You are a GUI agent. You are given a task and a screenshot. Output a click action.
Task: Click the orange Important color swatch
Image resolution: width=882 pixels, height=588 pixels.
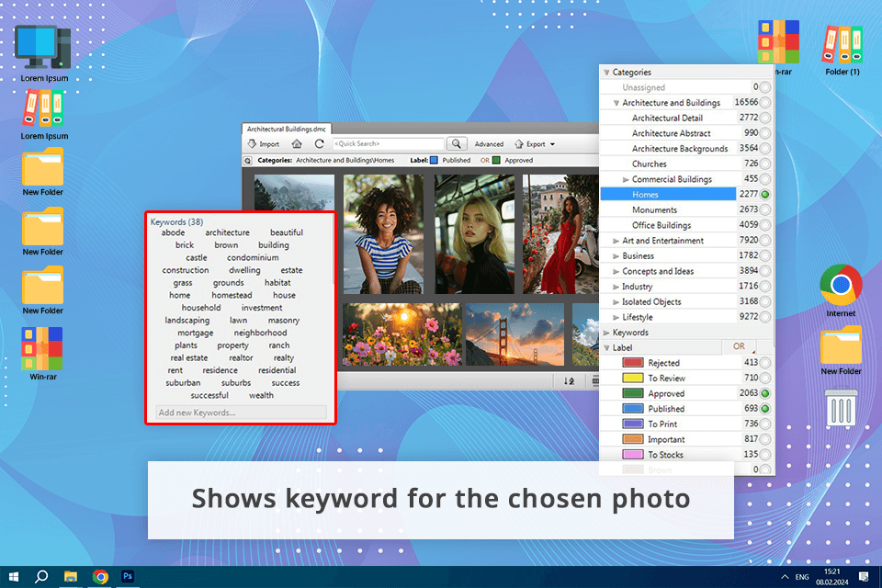tap(633, 439)
